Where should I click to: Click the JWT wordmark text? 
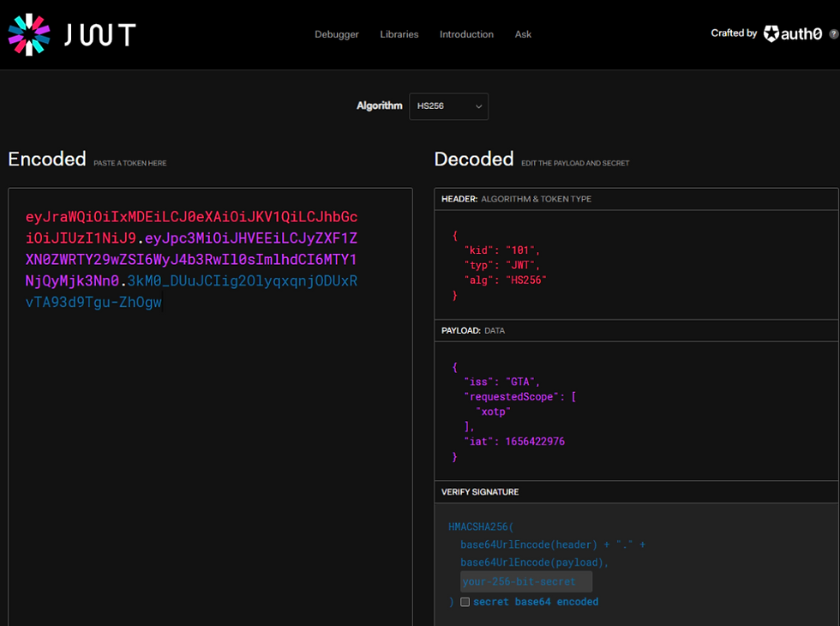100,35
